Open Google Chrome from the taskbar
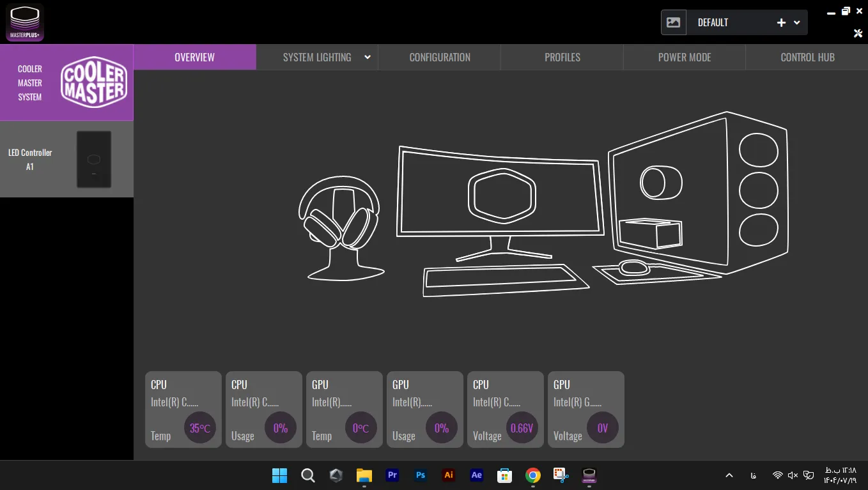 click(533, 475)
